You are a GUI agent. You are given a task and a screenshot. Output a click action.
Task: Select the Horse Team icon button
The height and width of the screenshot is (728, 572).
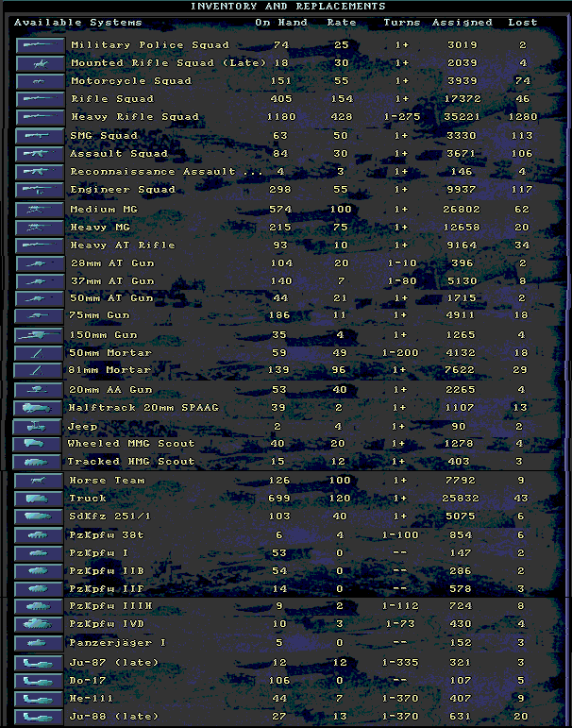(39, 481)
